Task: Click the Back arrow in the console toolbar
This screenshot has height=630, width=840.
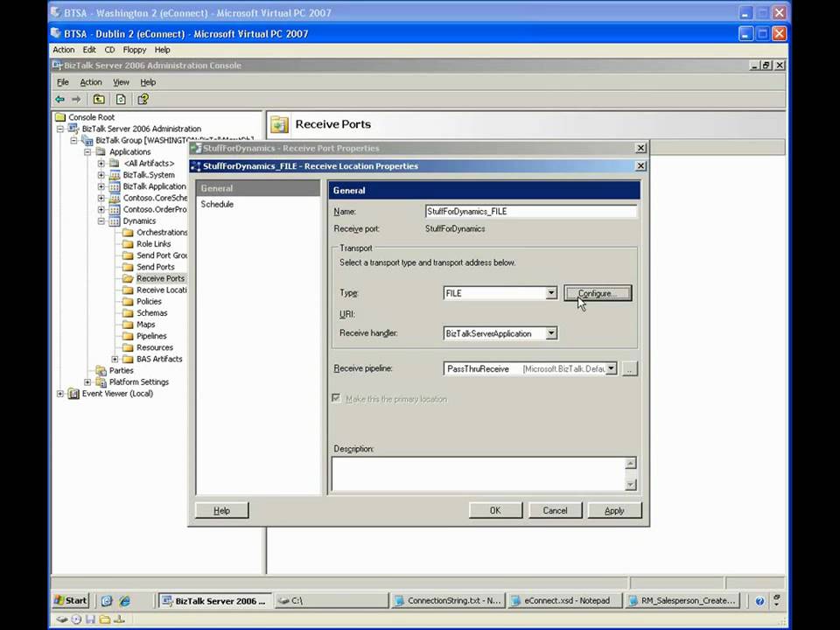Action: click(60, 99)
